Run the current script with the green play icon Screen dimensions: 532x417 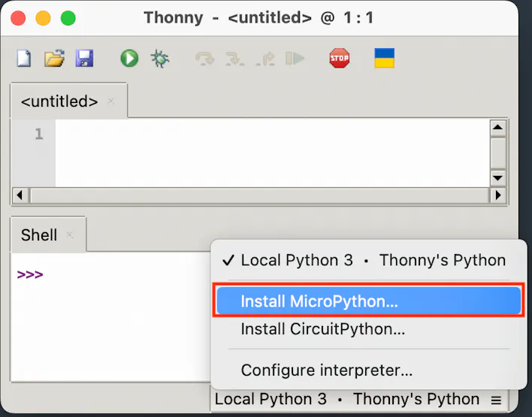tap(129, 59)
